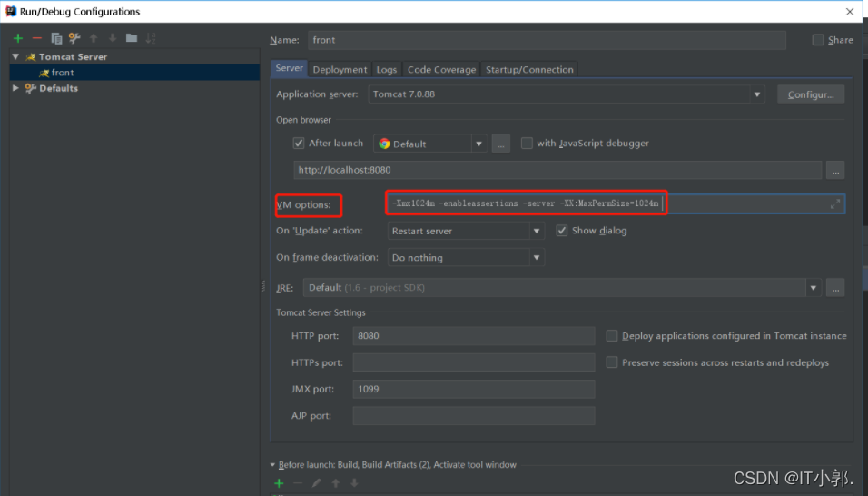
Task: Toggle Show dialog checkbox
Action: (x=561, y=231)
